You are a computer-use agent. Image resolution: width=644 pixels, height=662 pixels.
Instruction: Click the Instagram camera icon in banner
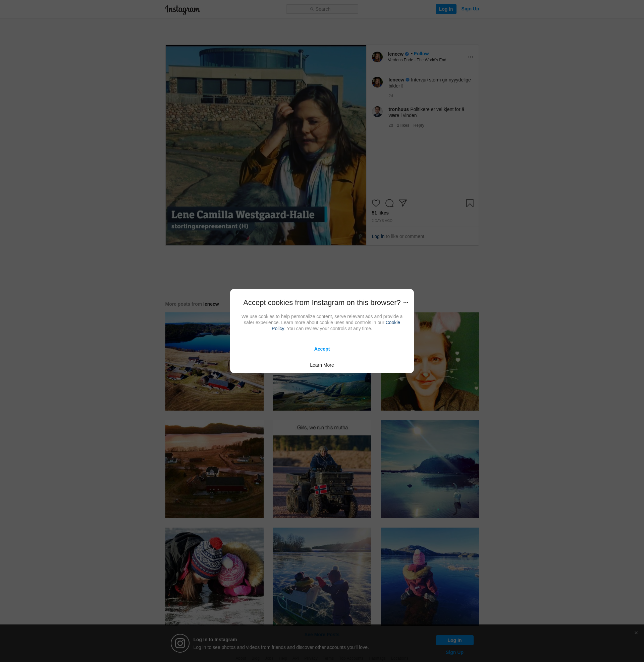(x=180, y=643)
